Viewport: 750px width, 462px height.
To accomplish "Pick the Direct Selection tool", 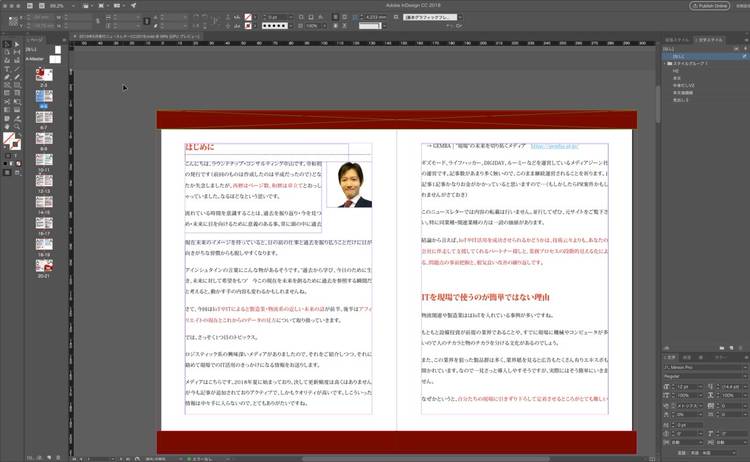I will pyautogui.click(x=15, y=44).
